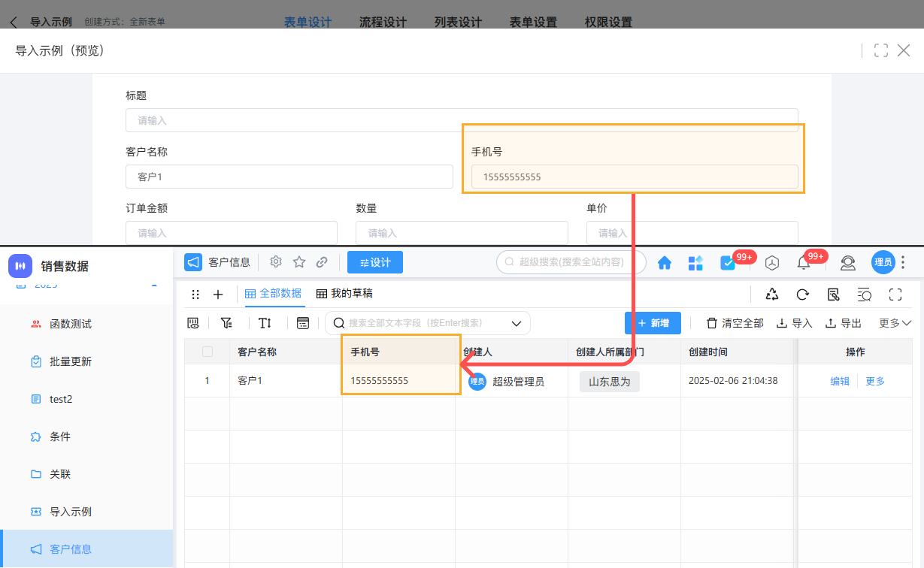This screenshot has width=924, height=568.
Task: Favorite this app using the star icon
Action: [x=298, y=261]
